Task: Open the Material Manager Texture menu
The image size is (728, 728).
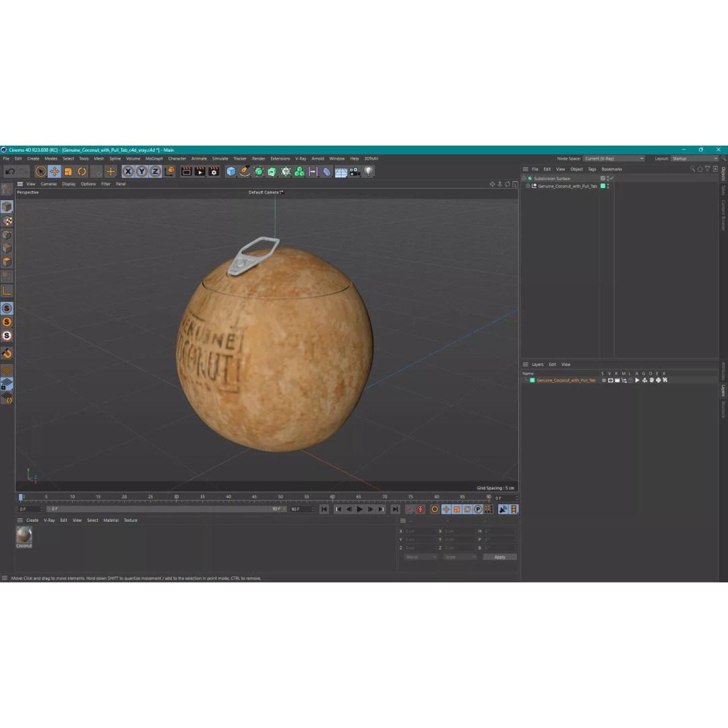Action: pyautogui.click(x=131, y=520)
